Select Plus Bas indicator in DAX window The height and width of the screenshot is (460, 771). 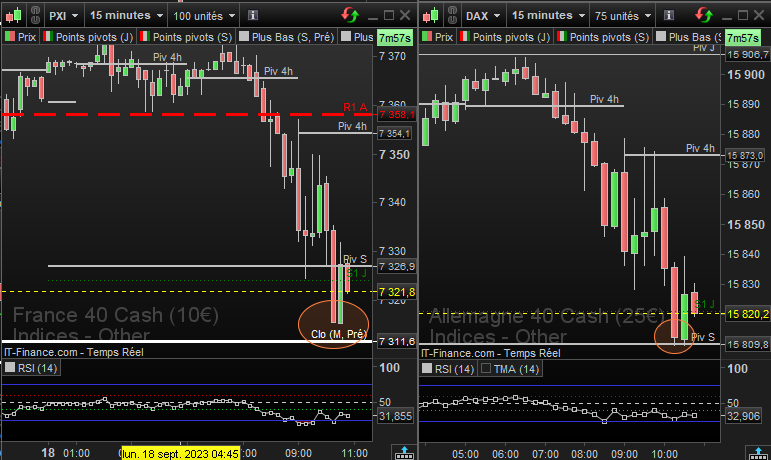pos(688,37)
